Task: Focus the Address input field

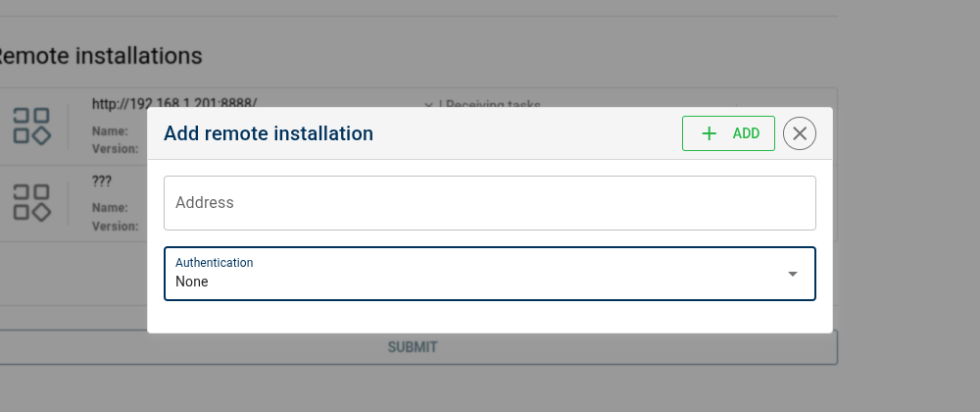Action: (x=489, y=203)
